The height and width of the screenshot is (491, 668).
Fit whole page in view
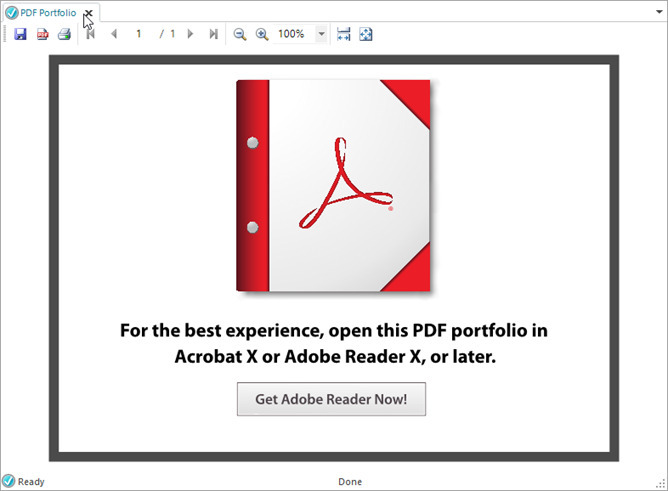[x=366, y=34]
